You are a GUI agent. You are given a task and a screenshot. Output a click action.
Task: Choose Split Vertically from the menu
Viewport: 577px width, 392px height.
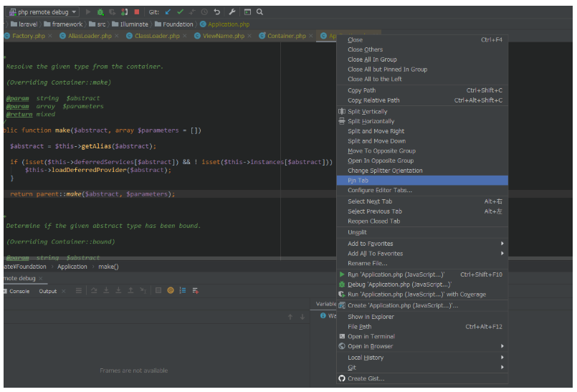tap(422, 112)
